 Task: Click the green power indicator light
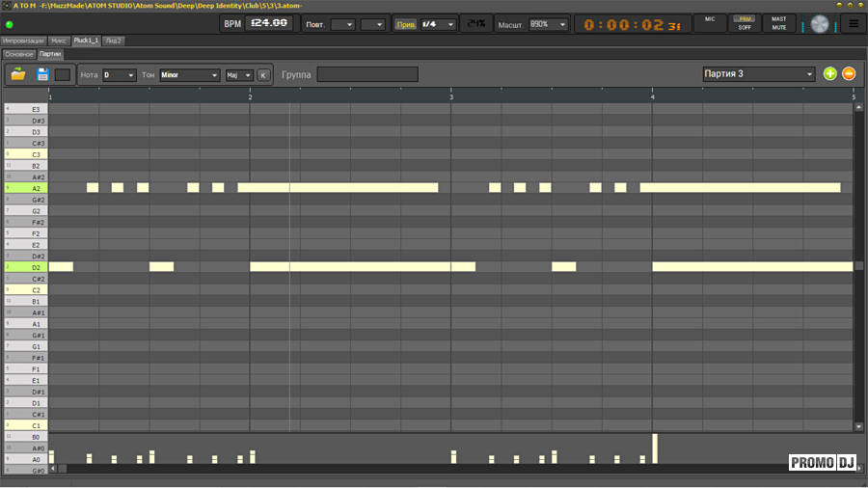click(x=10, y=24)
